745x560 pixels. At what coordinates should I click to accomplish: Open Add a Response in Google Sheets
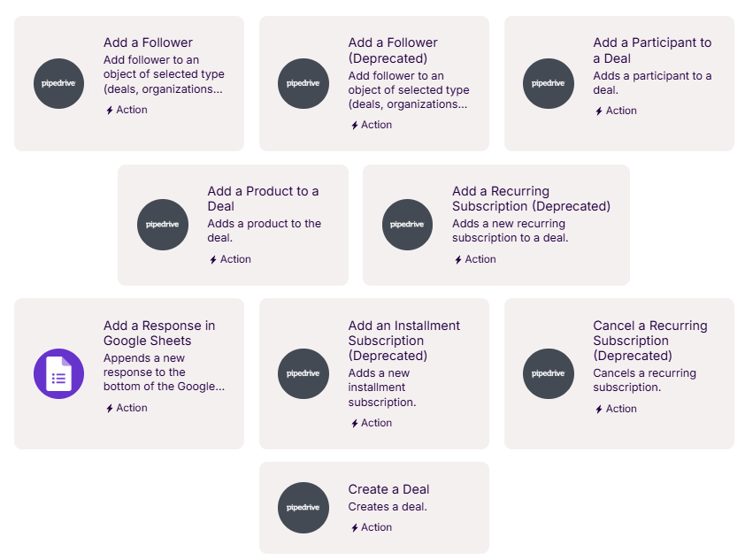tap(128, 372)
